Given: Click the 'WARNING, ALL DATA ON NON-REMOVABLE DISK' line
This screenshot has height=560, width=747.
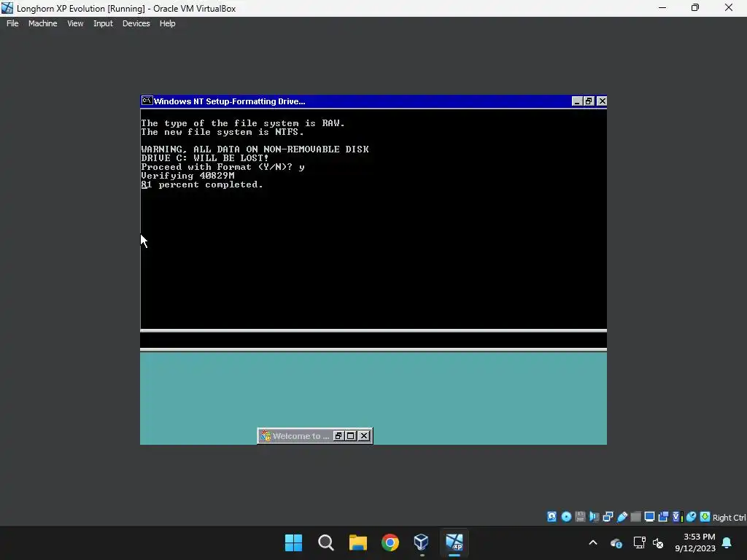Looking at the screenshot, I should (255, 149).
